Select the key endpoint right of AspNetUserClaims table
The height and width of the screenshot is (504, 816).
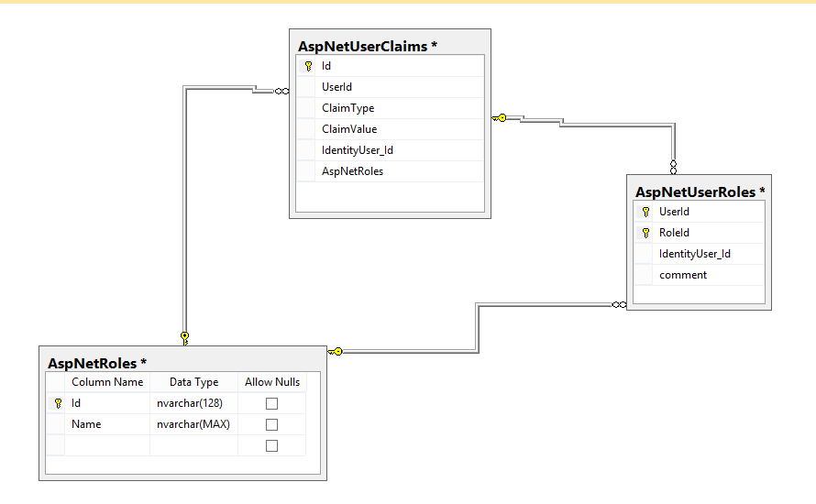click(500, 117)
